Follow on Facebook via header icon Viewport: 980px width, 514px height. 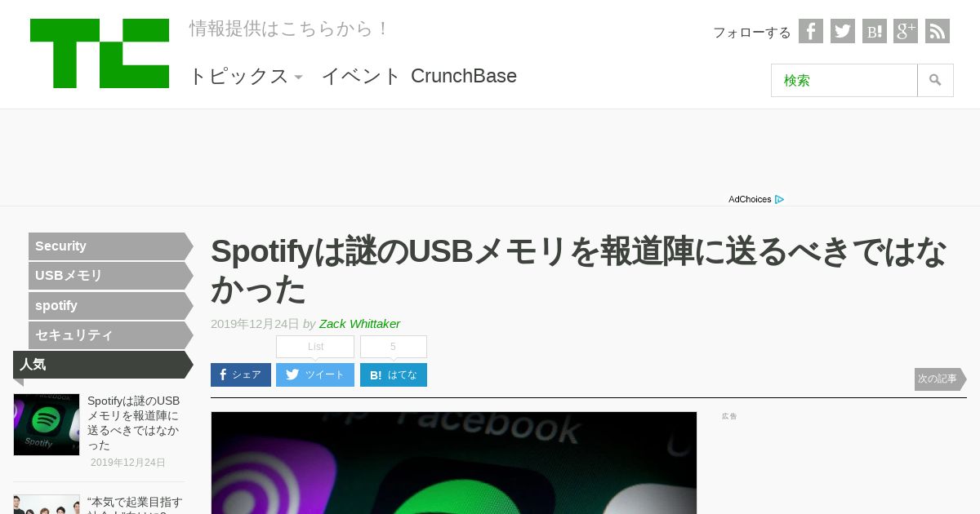(x=810, y=31)
